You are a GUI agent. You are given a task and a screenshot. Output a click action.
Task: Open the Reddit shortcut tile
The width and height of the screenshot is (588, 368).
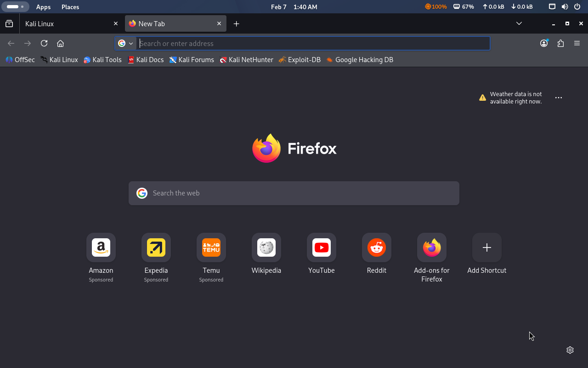[377, 248]
